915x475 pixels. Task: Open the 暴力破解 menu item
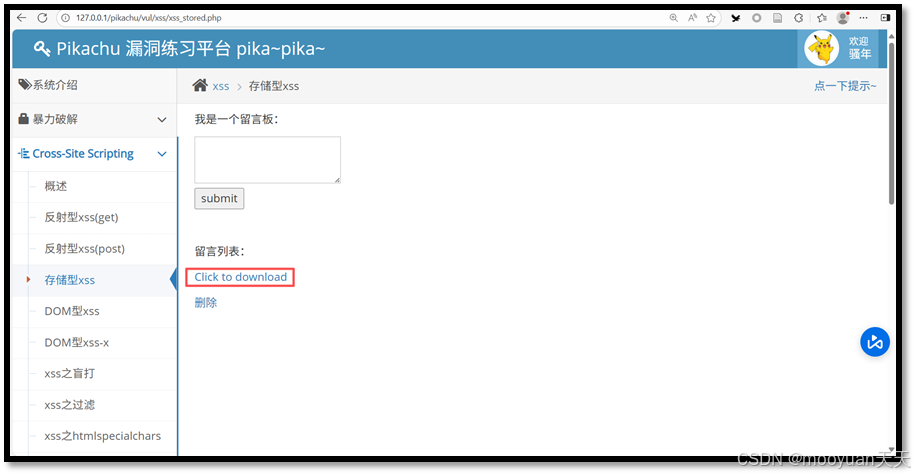95,120
